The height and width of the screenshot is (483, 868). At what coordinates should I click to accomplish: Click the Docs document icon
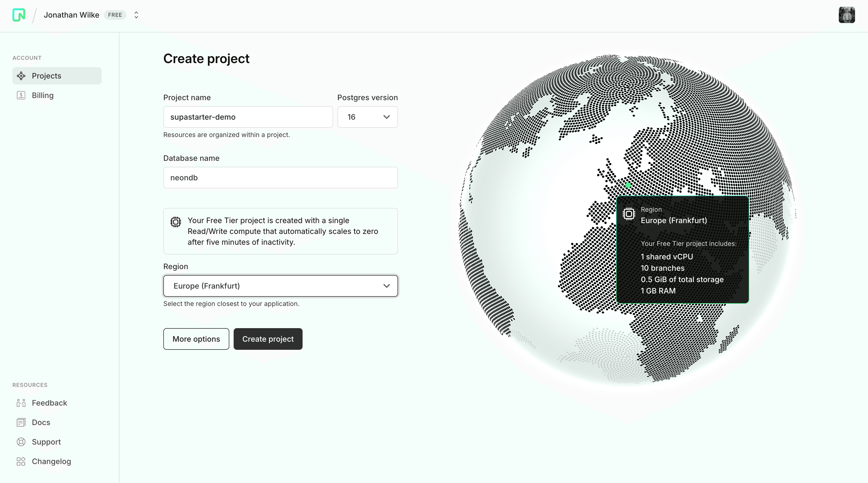pyautogui.click(x=21, y=422)
